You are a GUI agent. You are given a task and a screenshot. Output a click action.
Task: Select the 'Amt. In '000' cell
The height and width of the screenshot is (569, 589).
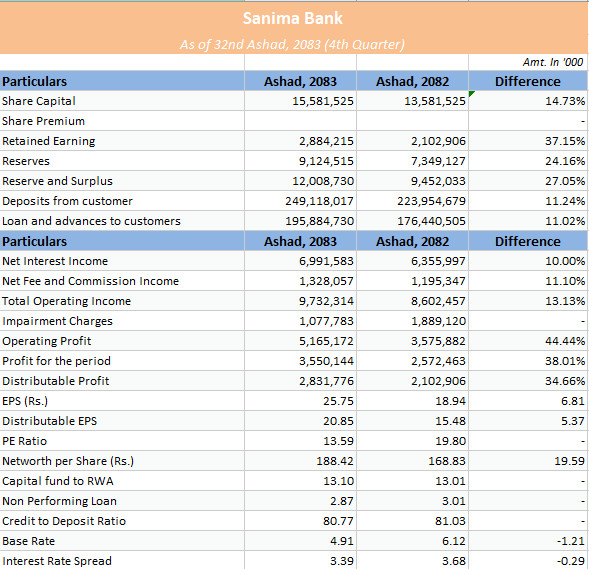click(x=553, y=62)
